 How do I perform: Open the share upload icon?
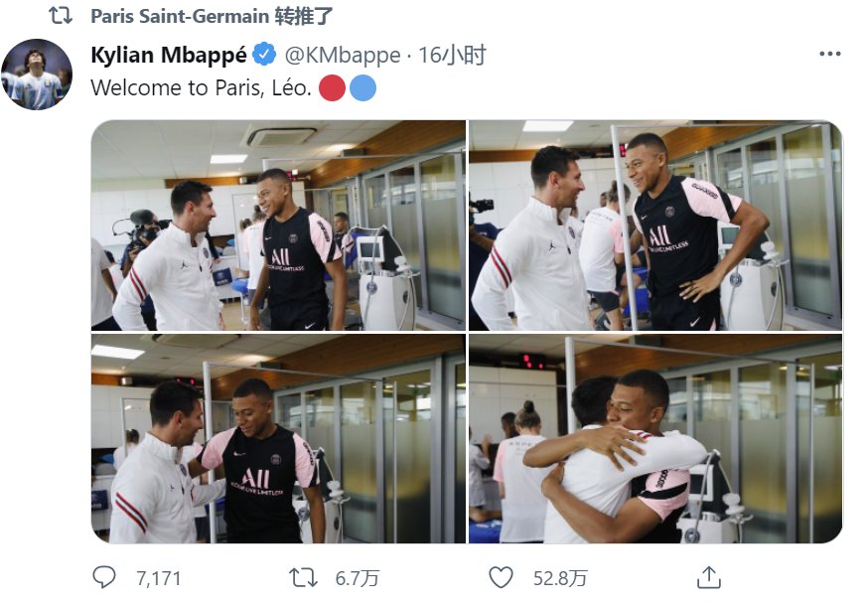pos(708,577)
